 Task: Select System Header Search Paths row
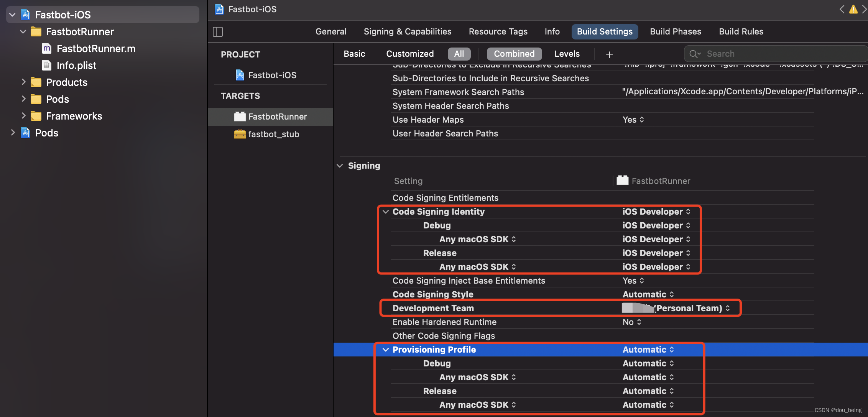click(603, 106)
